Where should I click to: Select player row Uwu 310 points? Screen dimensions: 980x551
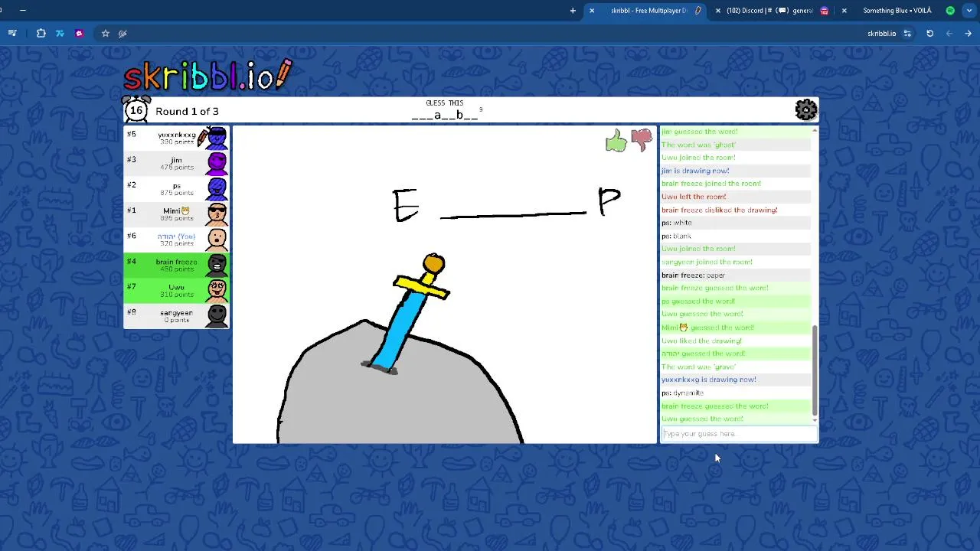[176, 290]
